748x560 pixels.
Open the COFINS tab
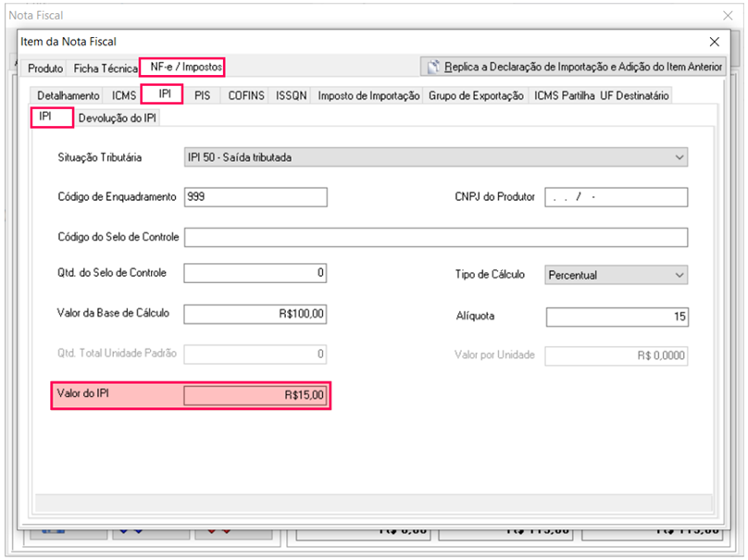coord(246,95)
